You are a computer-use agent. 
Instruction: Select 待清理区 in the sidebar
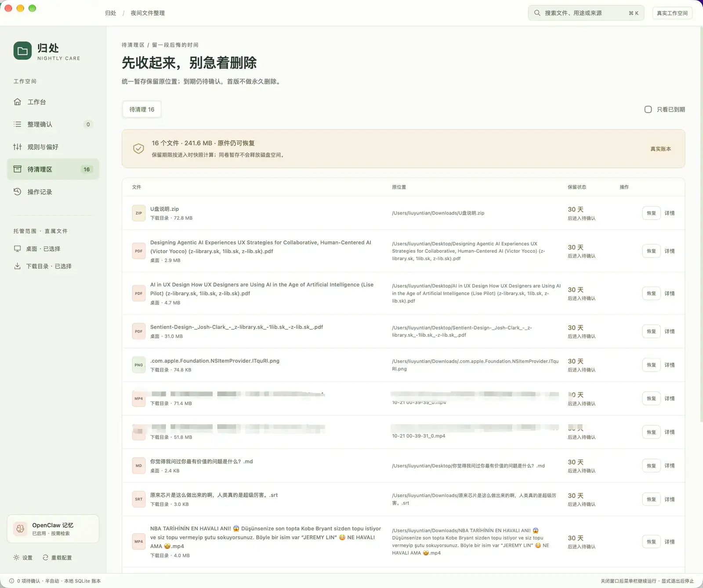click(x=53, y=169)
